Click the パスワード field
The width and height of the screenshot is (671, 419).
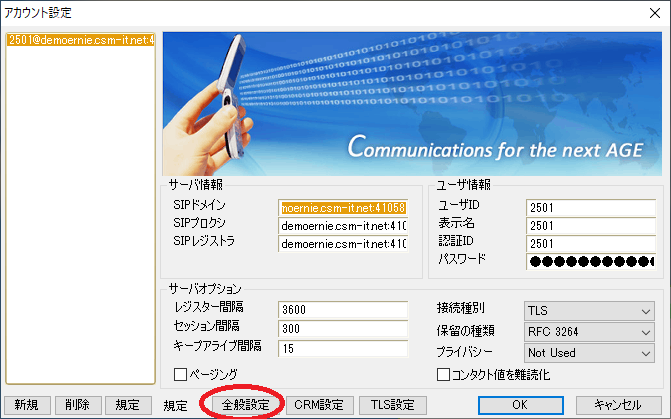pyautogui.click(x=591, y=262)
